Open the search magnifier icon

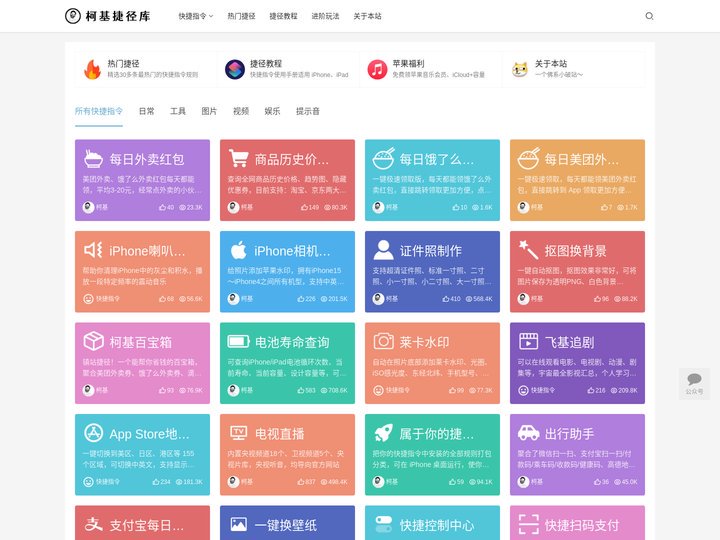[x=649, y=16]
